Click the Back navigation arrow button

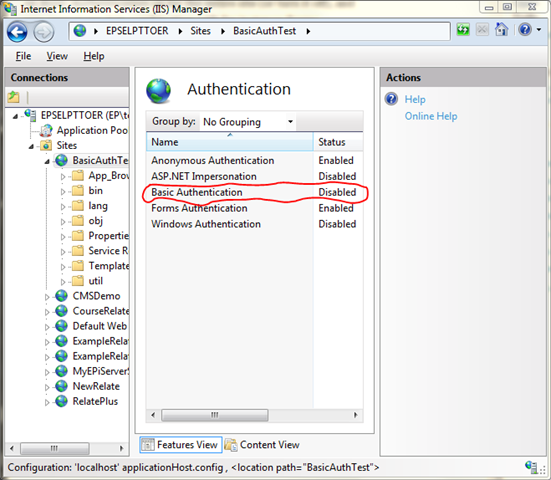coord(17,32)
